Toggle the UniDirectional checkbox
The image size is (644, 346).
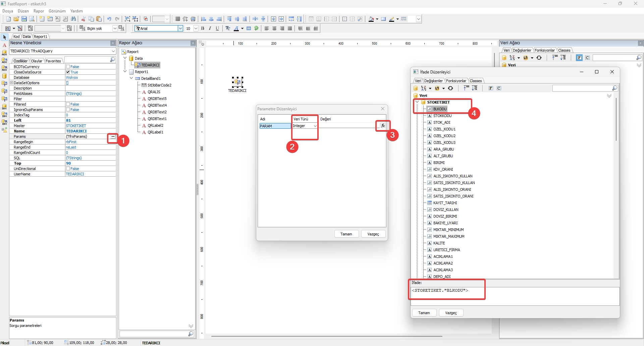point(68,169)
